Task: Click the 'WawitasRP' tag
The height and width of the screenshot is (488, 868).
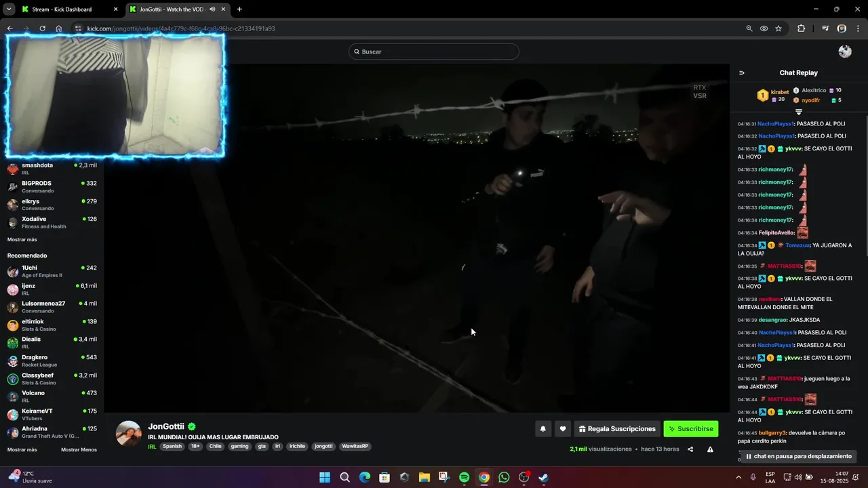Action: [x=355, y=447]
